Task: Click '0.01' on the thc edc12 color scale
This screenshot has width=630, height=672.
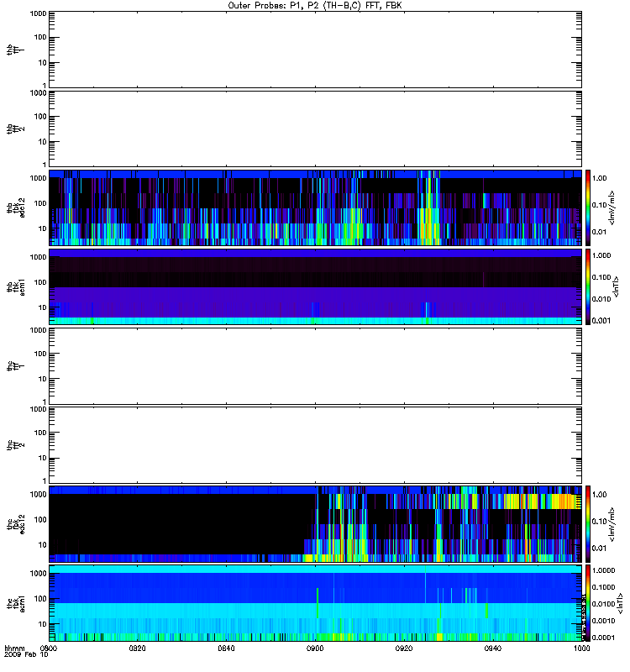Action: click(x=599, y=549)
